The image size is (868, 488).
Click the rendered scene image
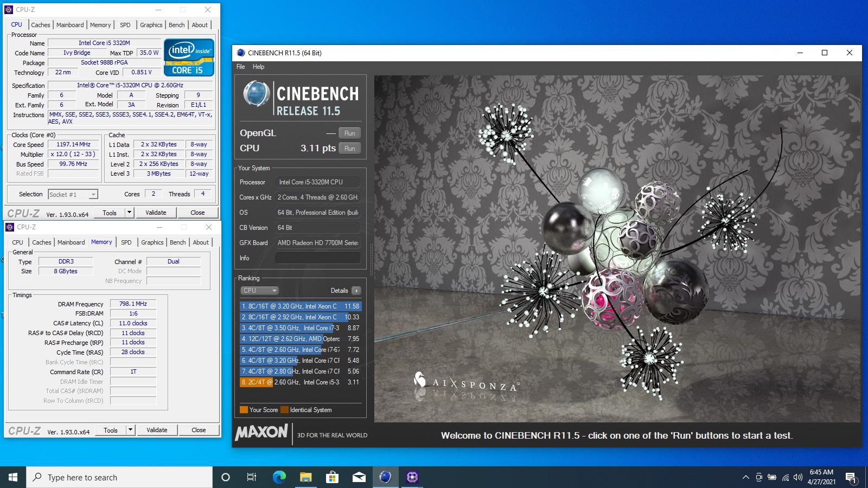pos(617,248)
